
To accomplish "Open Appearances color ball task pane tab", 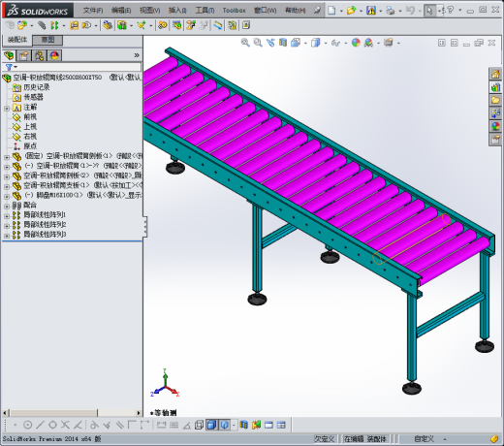I will [x=495, y=126].
